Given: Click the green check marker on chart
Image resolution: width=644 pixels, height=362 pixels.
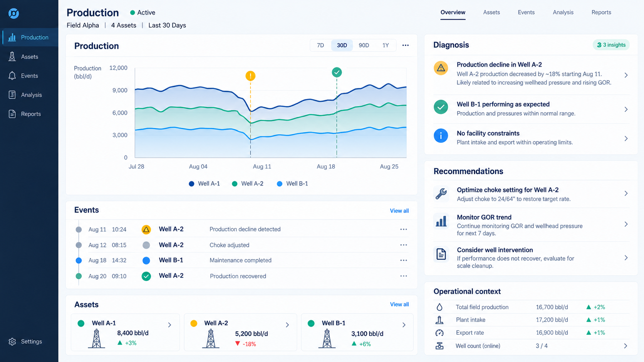Looking at the screenshot, I should pyautogui.click(x=337, y=72).
